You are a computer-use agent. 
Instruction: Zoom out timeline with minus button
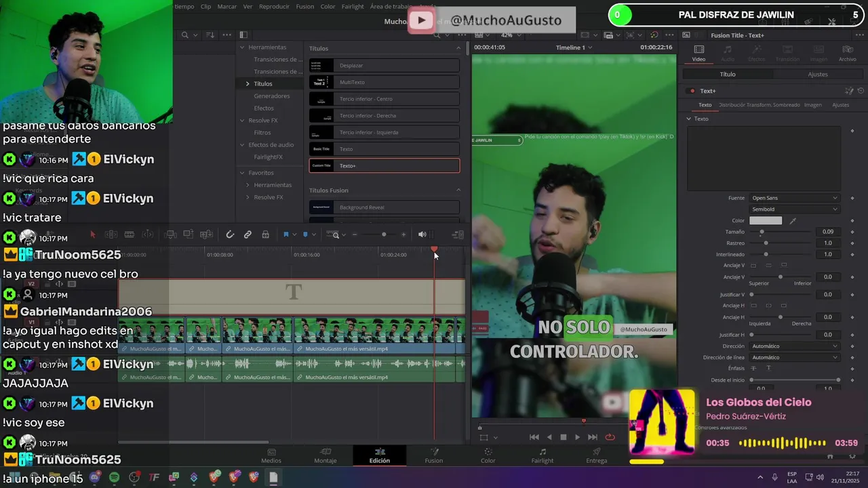tap(354, 235)
